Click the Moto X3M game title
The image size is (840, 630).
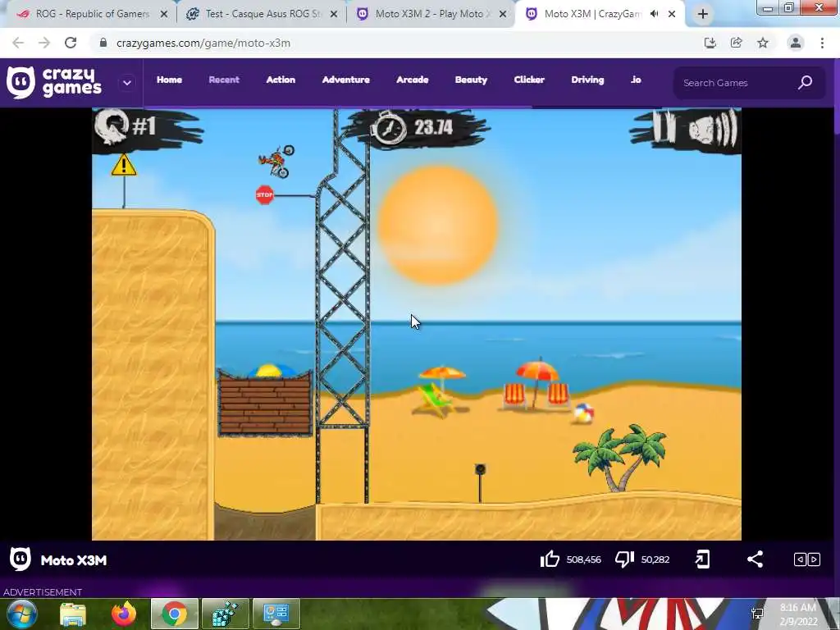tap(74, 560)
